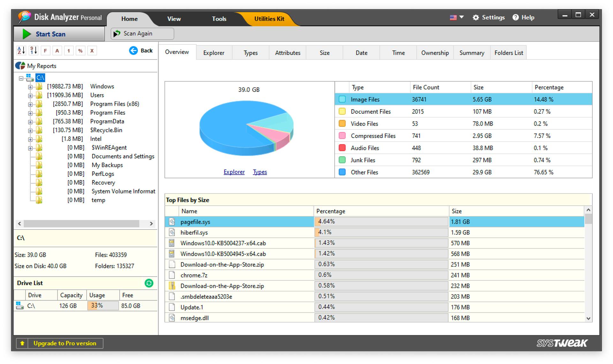Click the pie chart graphic
Screen dimensions: 613x364
[246, 128]
